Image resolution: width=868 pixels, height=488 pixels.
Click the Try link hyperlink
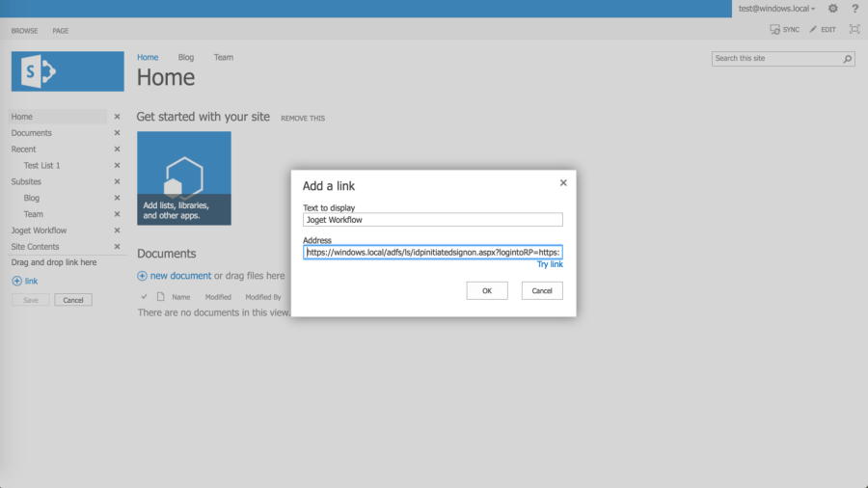[550, 264]
